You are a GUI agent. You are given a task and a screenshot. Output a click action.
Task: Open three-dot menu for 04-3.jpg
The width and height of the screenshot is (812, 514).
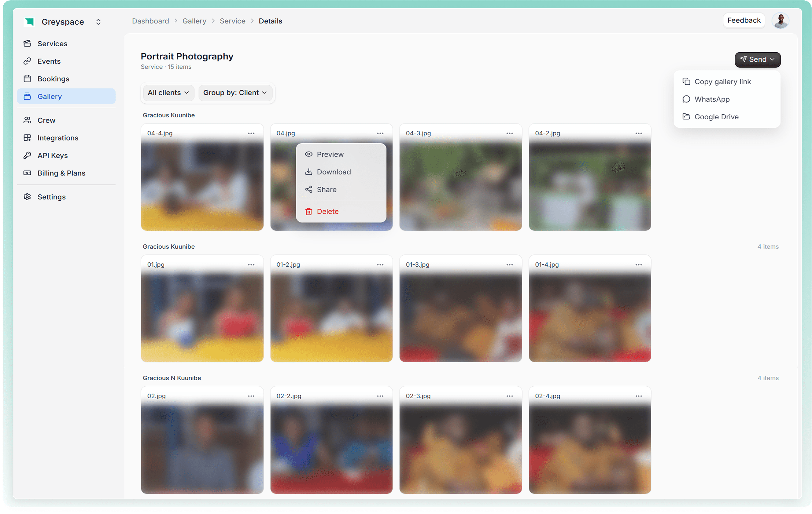[x=509, y=133]
